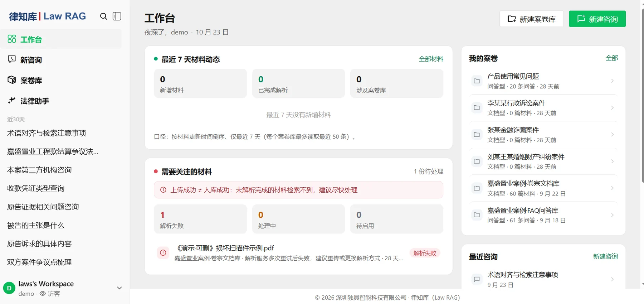Open 产品使用常见问题 via its chevron arrow

pos(613,81)
